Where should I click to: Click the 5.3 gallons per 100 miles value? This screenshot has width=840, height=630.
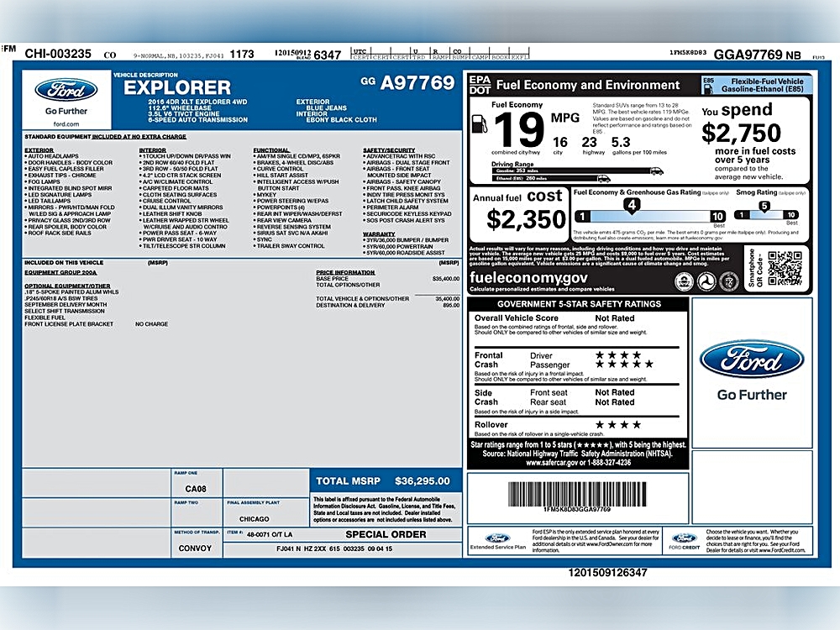pyautogui.click(x=621, y=142)
